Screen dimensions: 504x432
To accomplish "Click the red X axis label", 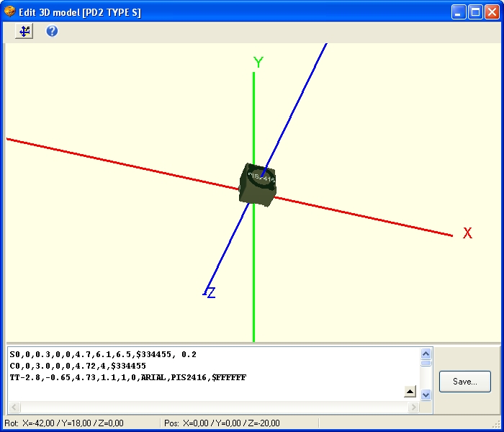I will (x=467, y=233).
